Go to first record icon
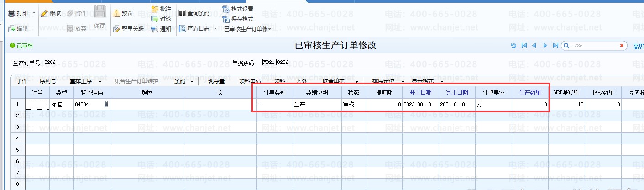The height and width of the screenshot is (190, 644). click(x=524, y=46)
